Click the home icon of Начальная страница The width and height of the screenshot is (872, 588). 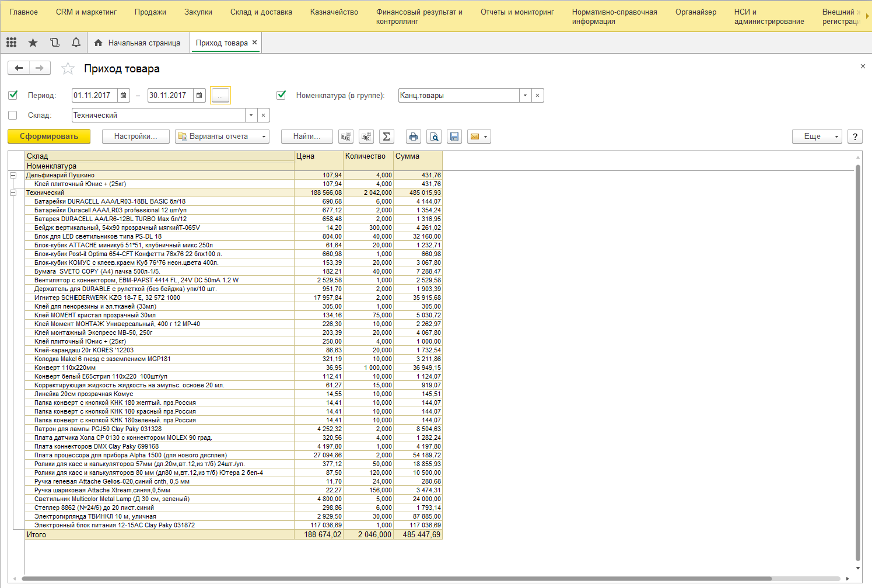[98, 43]
